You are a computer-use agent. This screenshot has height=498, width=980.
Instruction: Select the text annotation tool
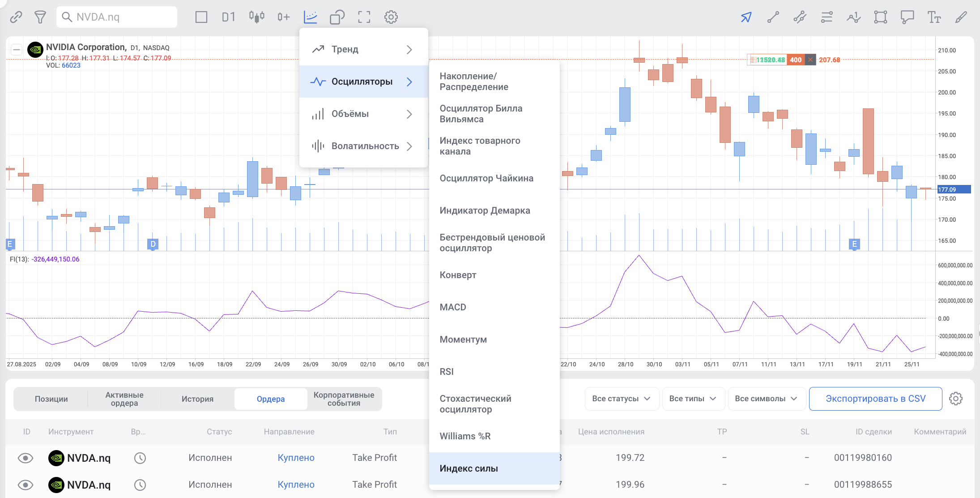coord(934,17)
